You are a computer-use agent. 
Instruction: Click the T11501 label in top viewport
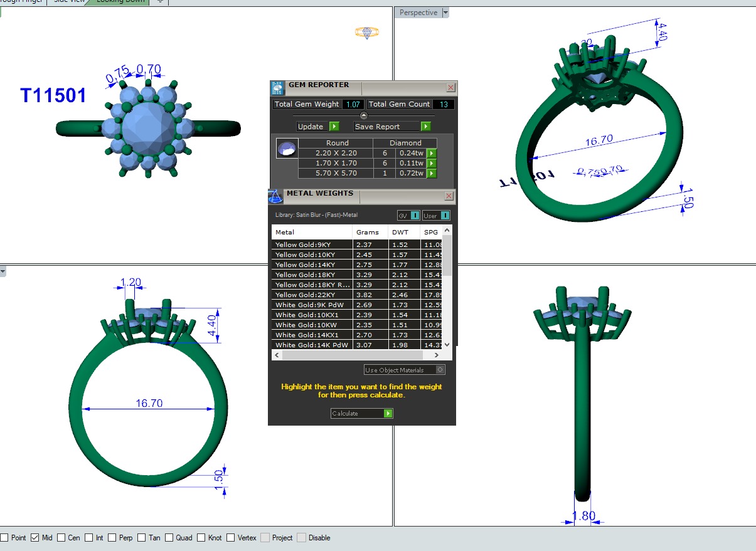pos(53,95)
